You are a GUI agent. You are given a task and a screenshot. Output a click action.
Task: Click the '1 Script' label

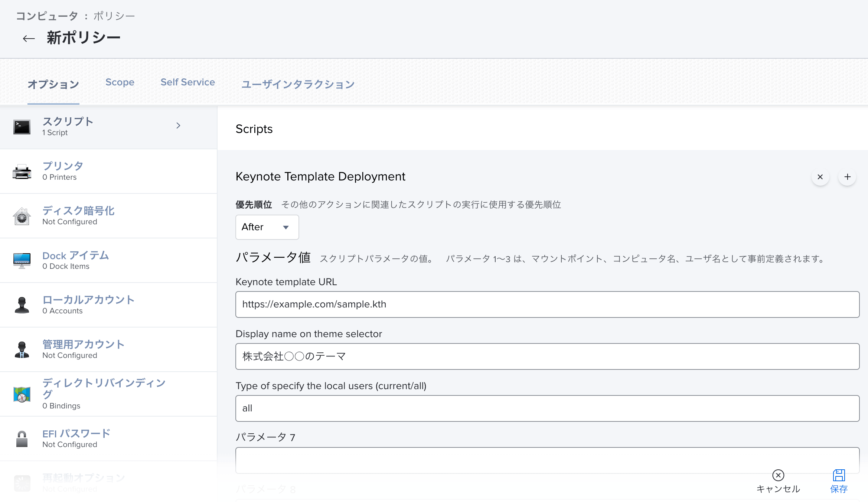[55, 133]
